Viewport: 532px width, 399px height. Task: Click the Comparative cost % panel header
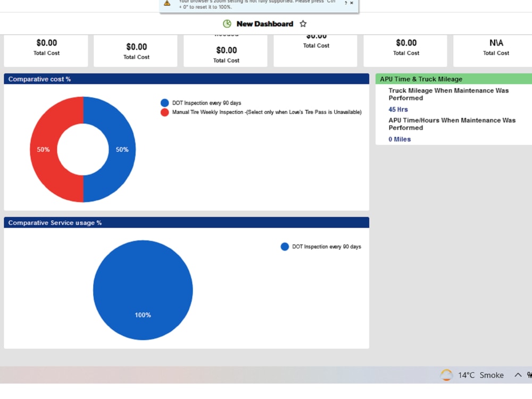point(39,79)
